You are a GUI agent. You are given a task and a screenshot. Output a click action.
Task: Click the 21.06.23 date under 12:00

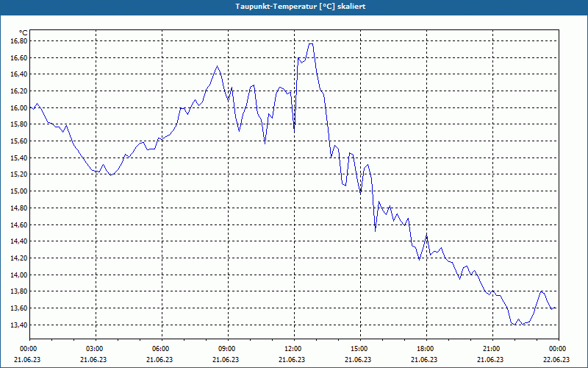(x=292, y=360)
